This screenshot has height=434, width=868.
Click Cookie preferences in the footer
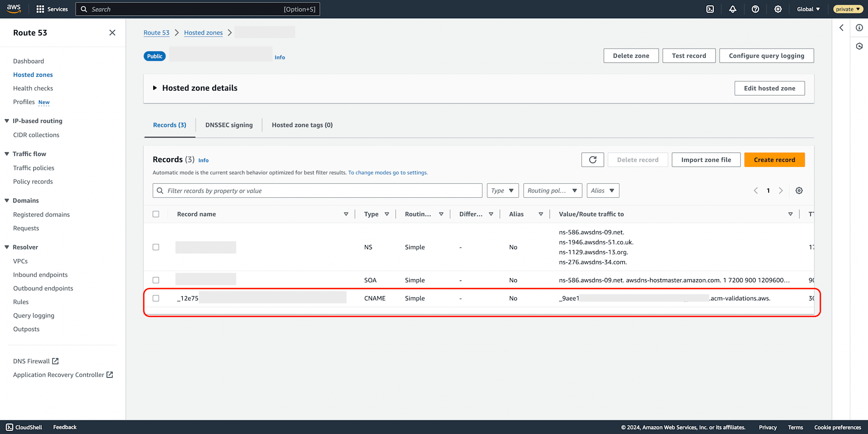(x=838, y=427)
